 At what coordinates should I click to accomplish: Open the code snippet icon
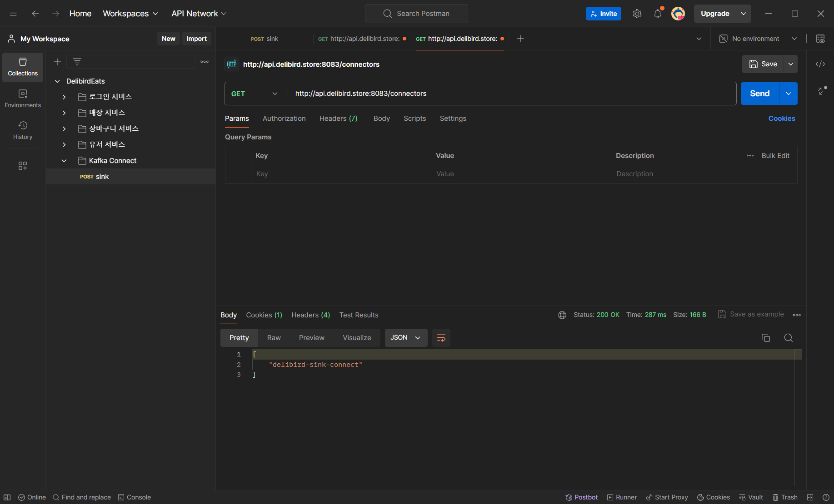[x=820, y=64]
